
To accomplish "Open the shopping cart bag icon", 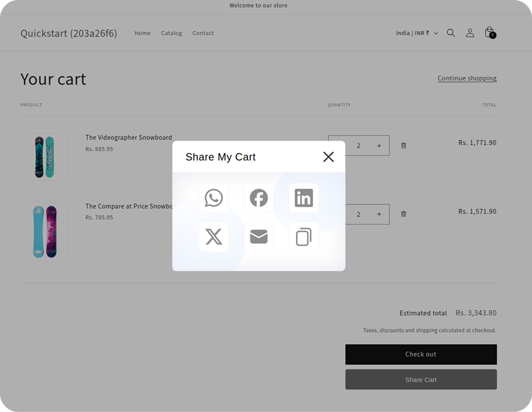I will (x=489, y=32).
